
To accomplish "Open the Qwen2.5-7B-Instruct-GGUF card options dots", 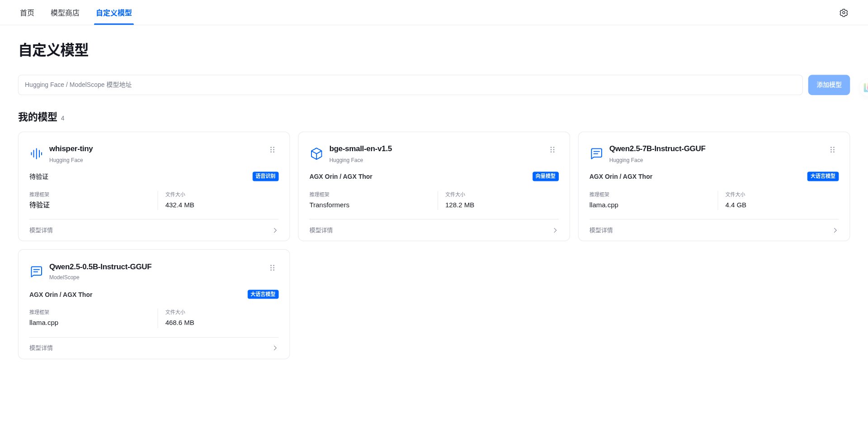I will [832, 150].
